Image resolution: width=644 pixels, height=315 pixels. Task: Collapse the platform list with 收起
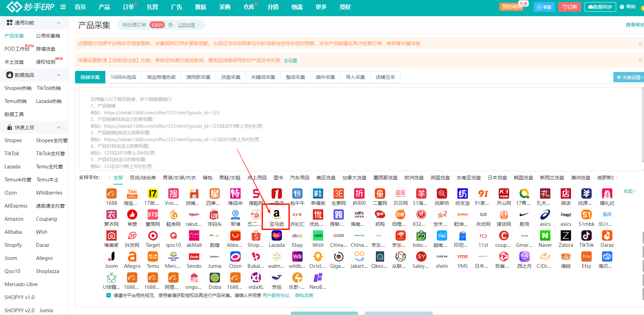click(x=630, y=191)
